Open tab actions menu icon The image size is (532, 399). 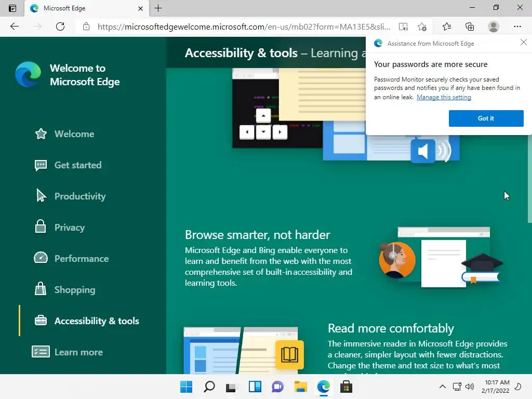[12, 8]
